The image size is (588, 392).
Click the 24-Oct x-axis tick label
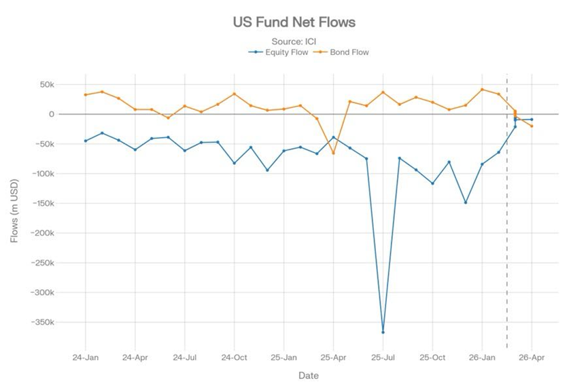pyautogui.click(x=234, y=356)
